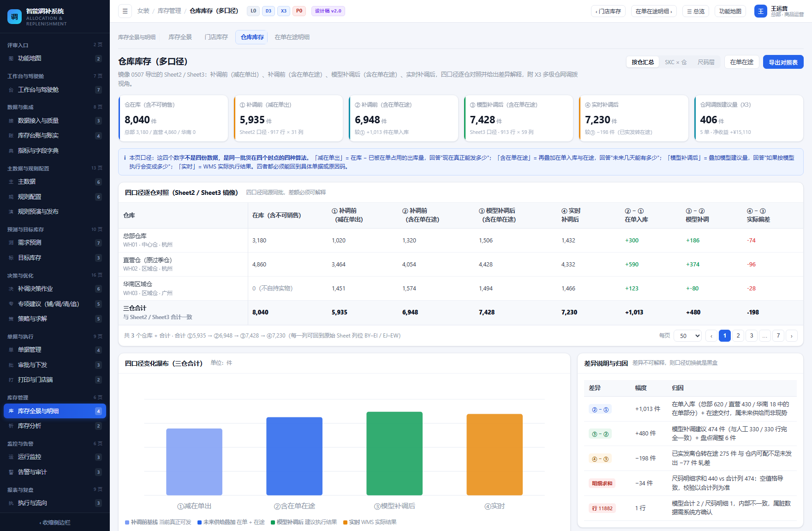Image resolution: width=812 pixels, height=531 pixels.
Task: Click the icon beside sidebar 告警与审计
Action: pyautogui.click(x=11, y=472)
